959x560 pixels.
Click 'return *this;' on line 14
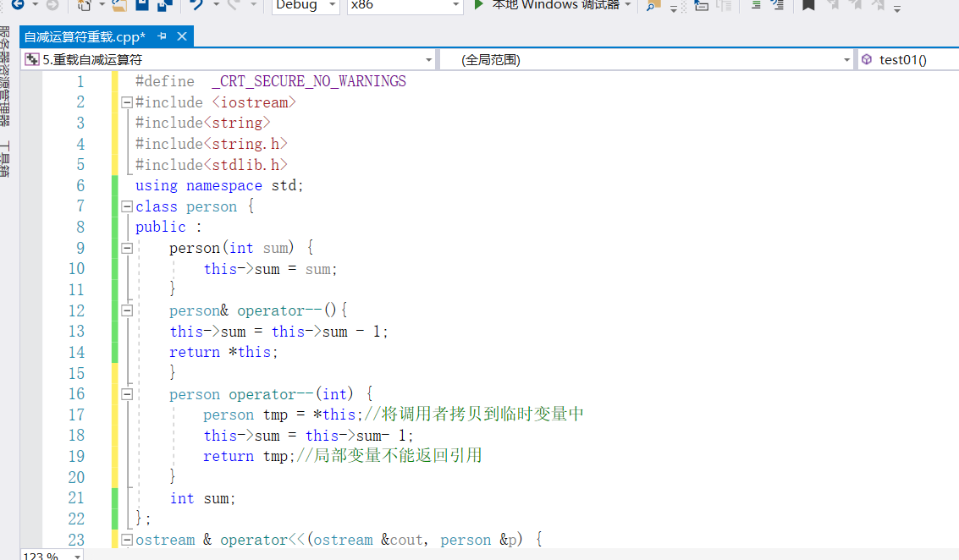pyautogui.click(x=223, y=352)
